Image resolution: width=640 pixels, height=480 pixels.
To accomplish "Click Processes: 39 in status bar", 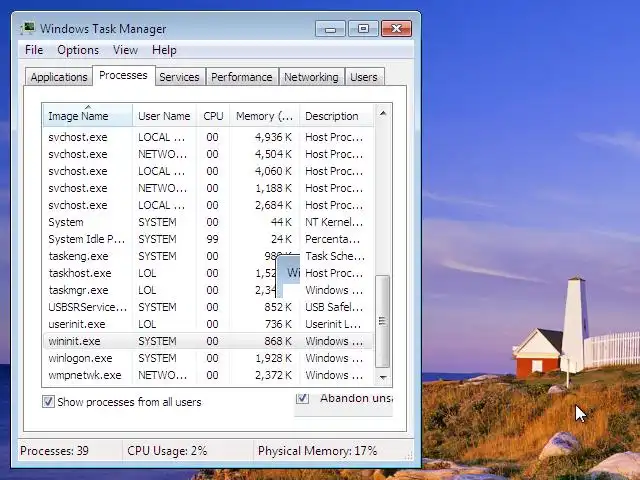I will pos(54,451).
